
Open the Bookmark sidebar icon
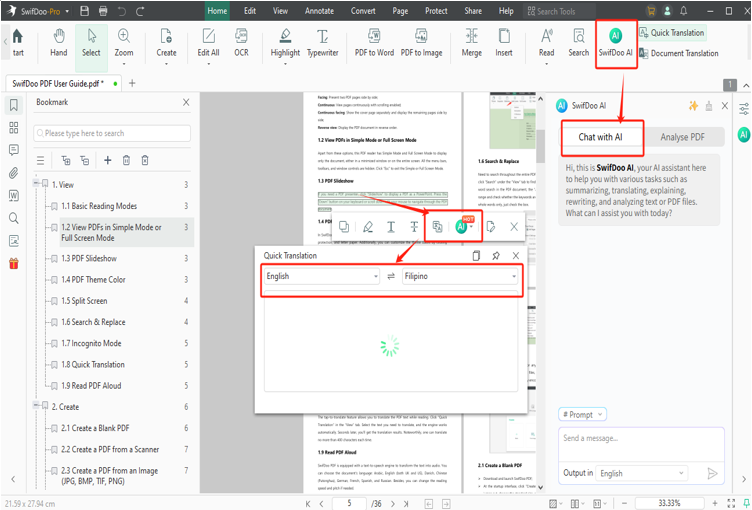pyautogui.click(x=14, y=105)
